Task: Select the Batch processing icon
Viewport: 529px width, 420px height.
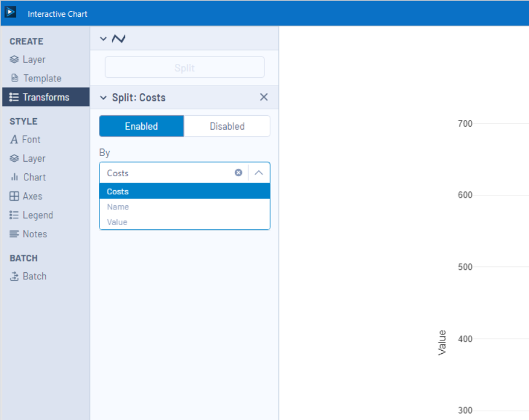Action: coord(15,276)
